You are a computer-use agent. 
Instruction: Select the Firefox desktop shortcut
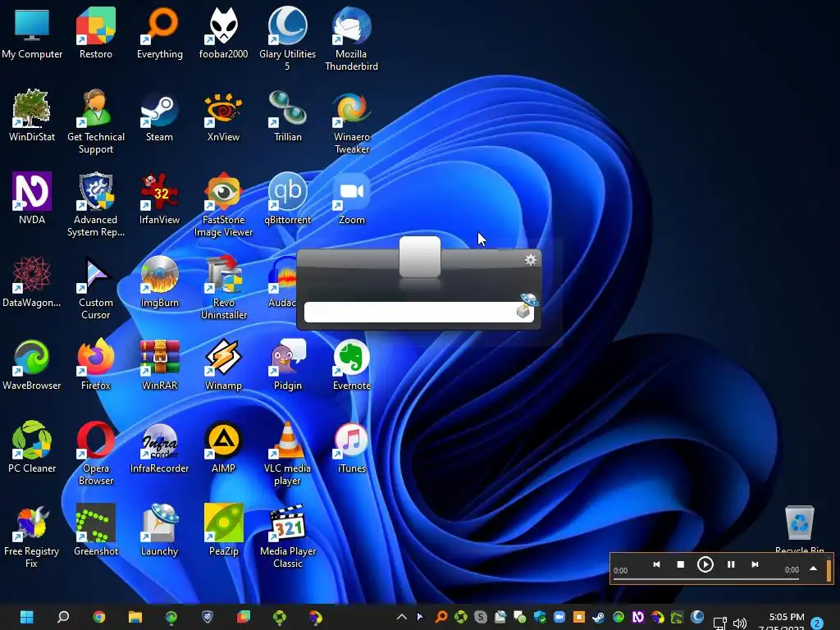[x=95, y=365]
